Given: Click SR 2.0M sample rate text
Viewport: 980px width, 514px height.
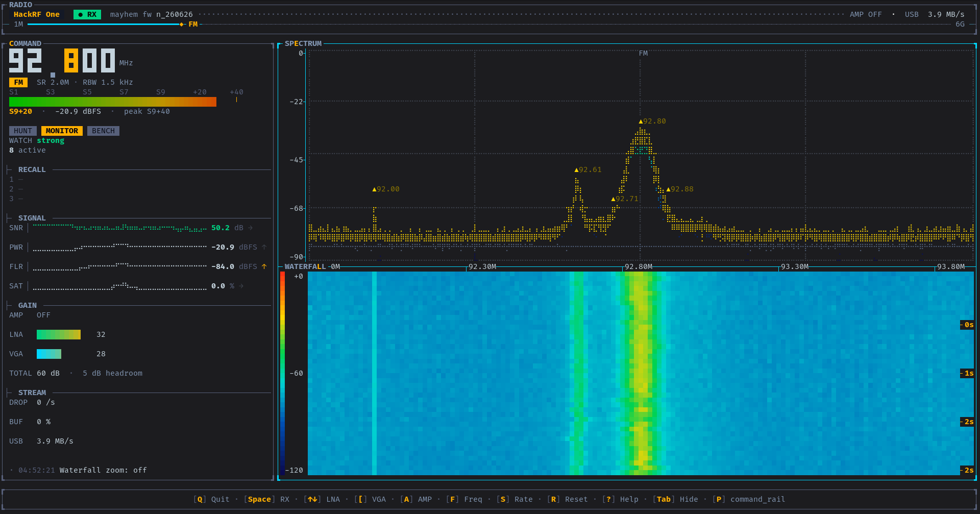Looking at the screenshot, I should pos(53,82).
